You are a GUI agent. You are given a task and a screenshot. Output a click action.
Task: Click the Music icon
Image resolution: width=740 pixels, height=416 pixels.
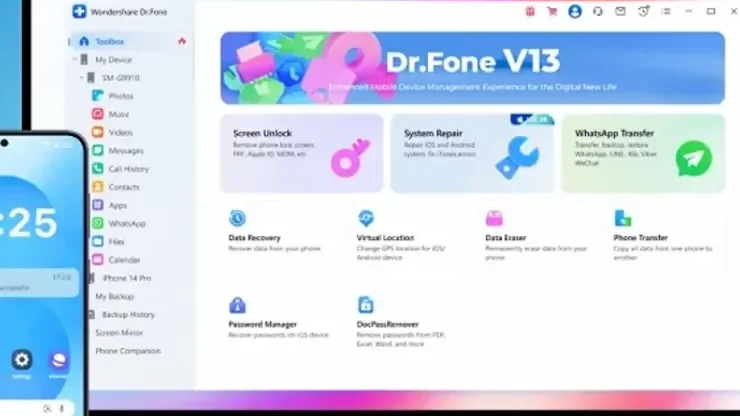pos(98,114)
